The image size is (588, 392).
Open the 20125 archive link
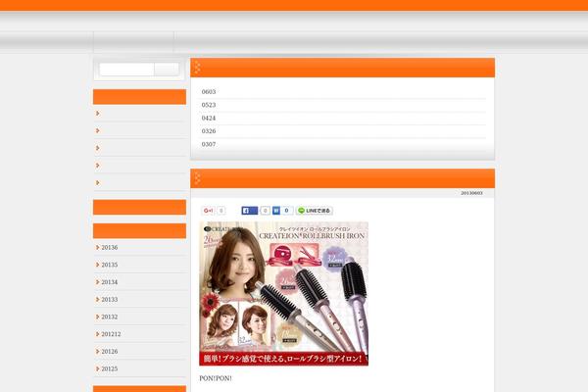[109, 369]
